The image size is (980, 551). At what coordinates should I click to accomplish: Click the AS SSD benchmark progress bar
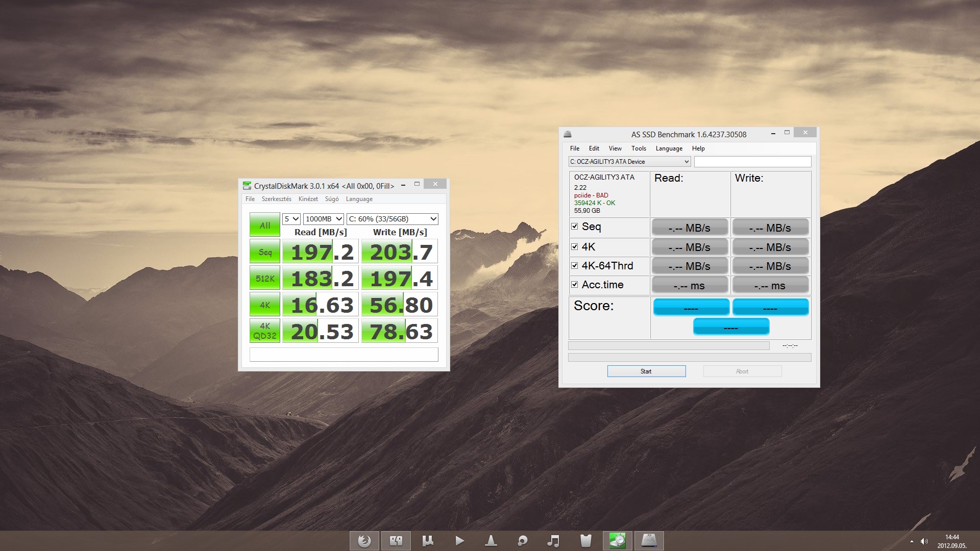[x=669, y=346]
